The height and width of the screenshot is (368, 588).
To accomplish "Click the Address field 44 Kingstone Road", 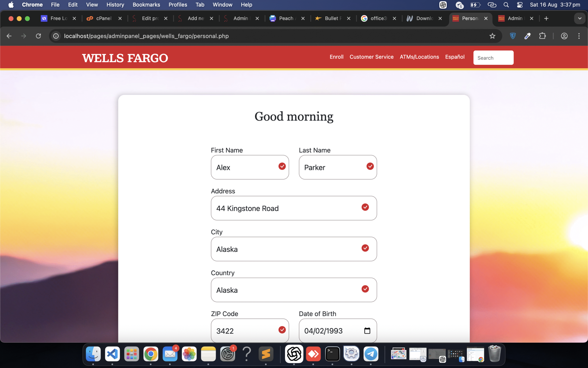I will click(x=294, y=208).
